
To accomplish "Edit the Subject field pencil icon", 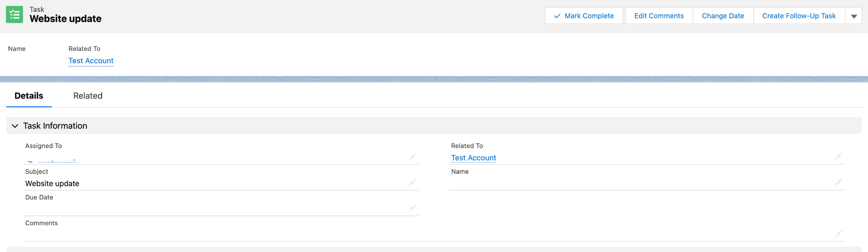I will coord(412,182).
